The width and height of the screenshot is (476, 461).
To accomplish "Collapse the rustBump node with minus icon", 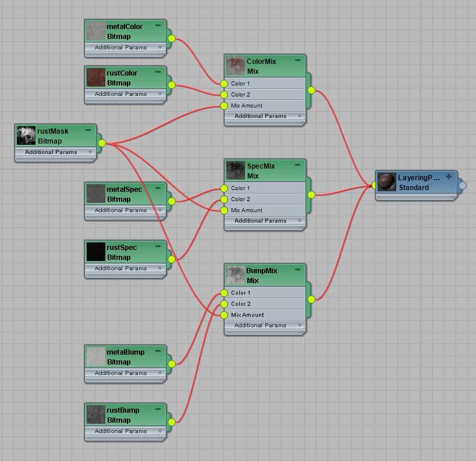I will click(x=158, y=409).
